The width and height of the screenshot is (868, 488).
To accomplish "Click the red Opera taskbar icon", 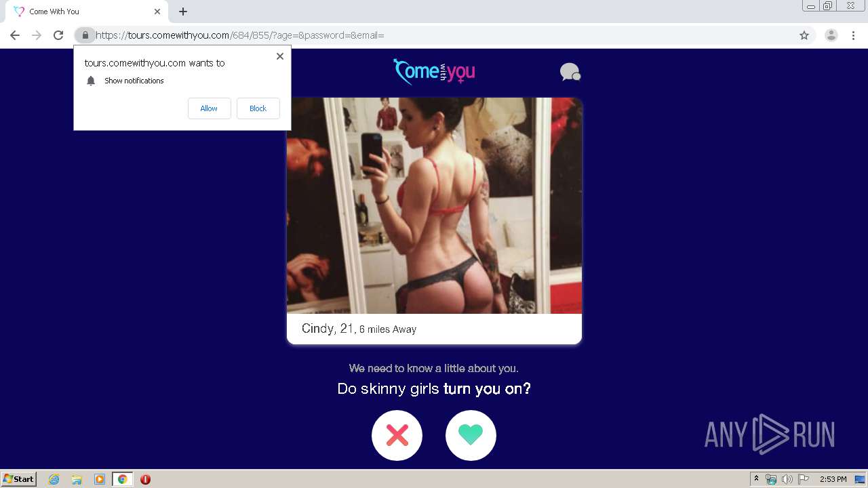I will tap(145, 479).
